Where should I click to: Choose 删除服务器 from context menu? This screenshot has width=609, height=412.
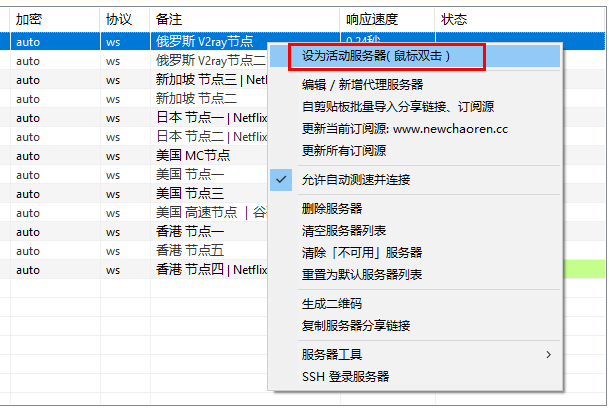(x=331, y=209)
